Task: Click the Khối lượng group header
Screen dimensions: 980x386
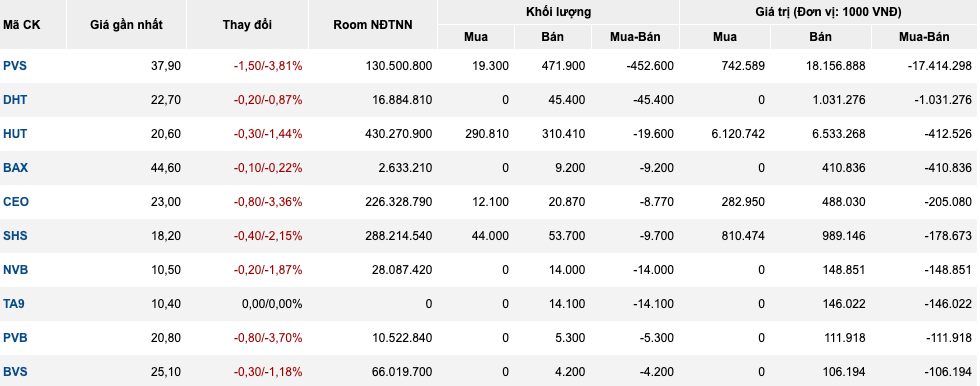Action: pos(558,12)
